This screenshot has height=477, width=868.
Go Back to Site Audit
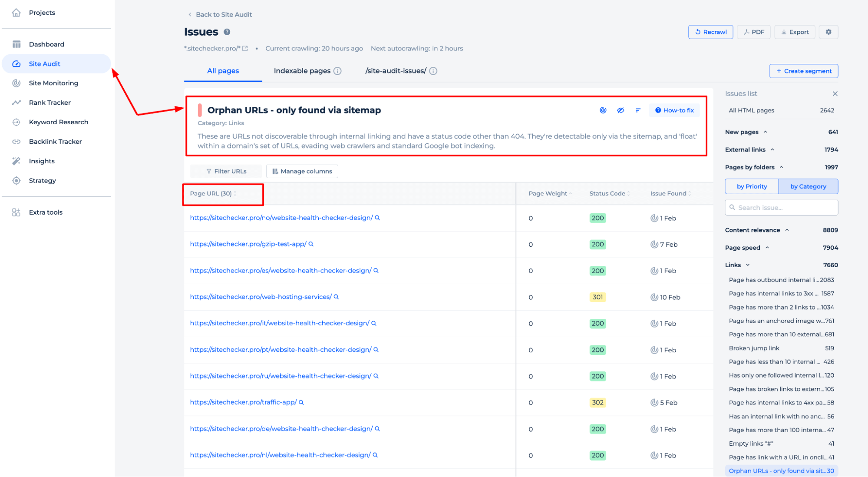(220, 15)
